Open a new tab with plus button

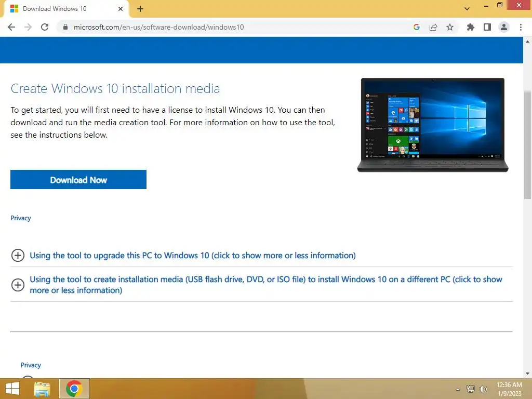click(140, 9)
